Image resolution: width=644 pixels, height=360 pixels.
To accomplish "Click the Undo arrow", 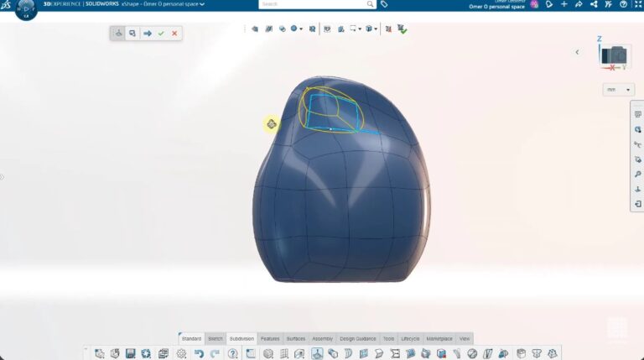I will (199, 354).
